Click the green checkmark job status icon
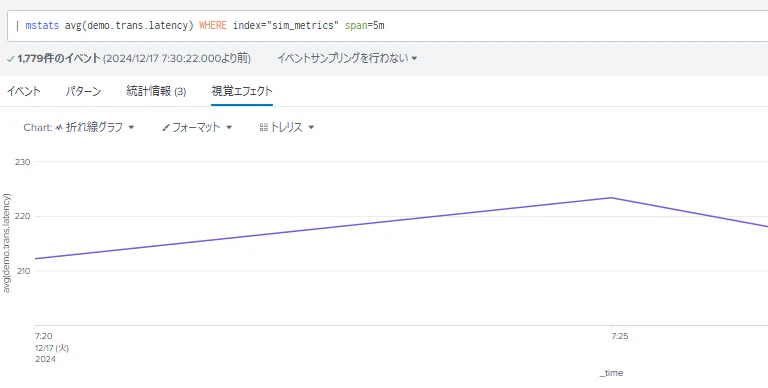This screenshot has height=388, width=768. tap(10, 59)
